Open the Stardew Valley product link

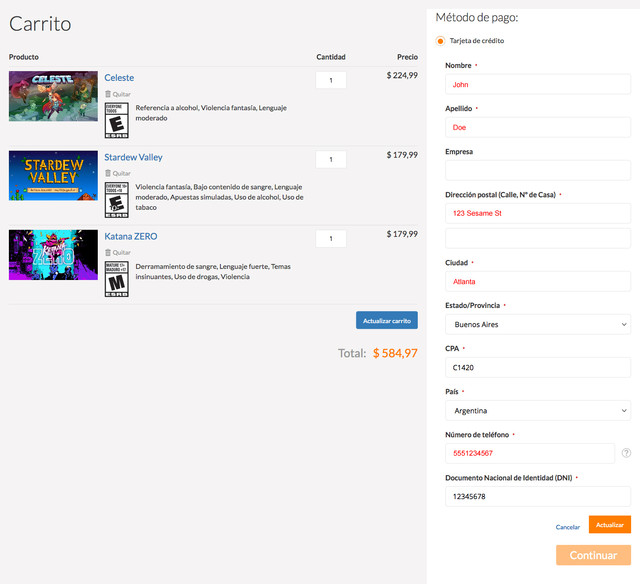click(x=133, y=157)
